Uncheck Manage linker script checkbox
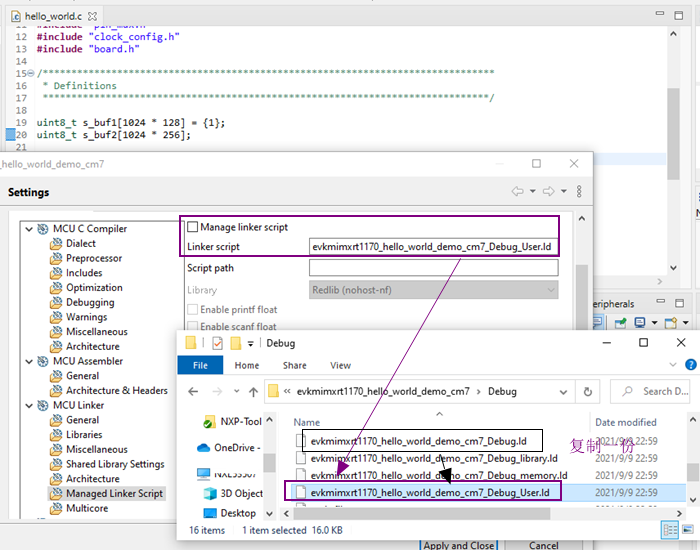 pyautogui.click(x=193, y=227)
